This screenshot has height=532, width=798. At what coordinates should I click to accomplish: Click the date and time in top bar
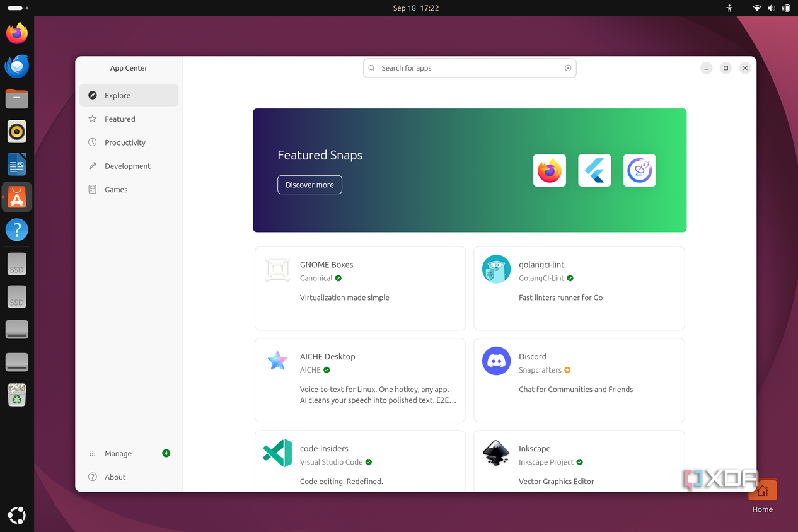click(x=416, y=8)
